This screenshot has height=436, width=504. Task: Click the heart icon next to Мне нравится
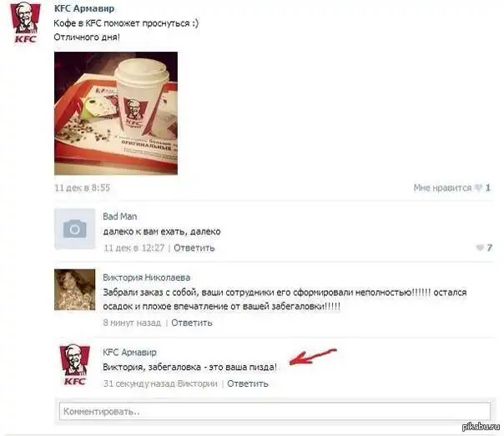pyautogui.click(x=479, y=188)
